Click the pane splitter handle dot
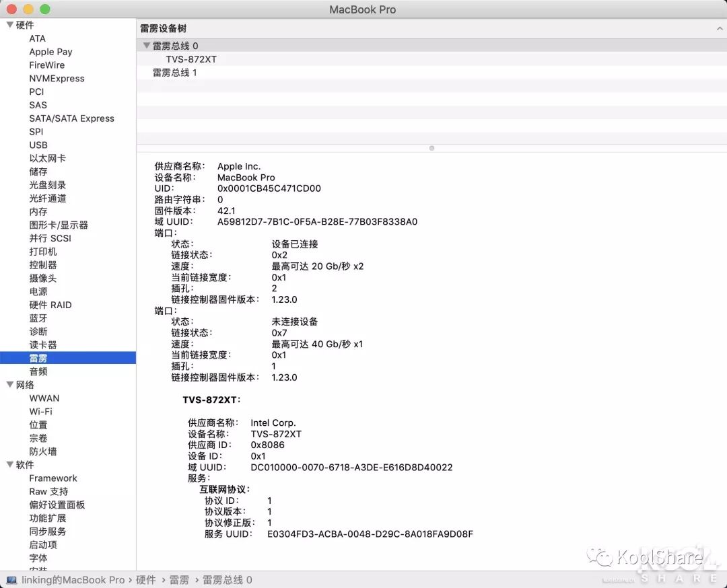This screenshot has height=588, width=727. point(431,148)
